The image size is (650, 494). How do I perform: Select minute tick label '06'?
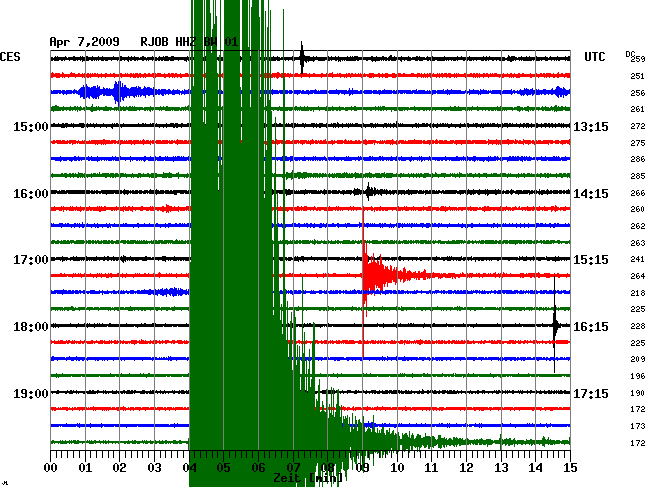[258, 467]
